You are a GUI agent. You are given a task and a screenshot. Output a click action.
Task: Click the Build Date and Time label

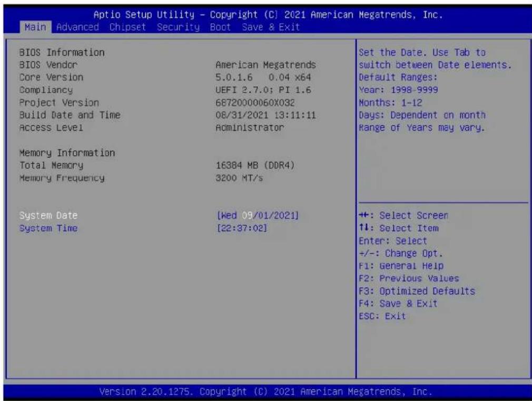[70, 115]
